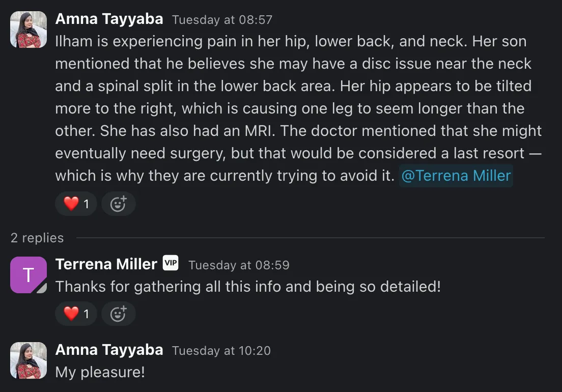Open Terrena Miller's profile from her name

coord(106,264)
